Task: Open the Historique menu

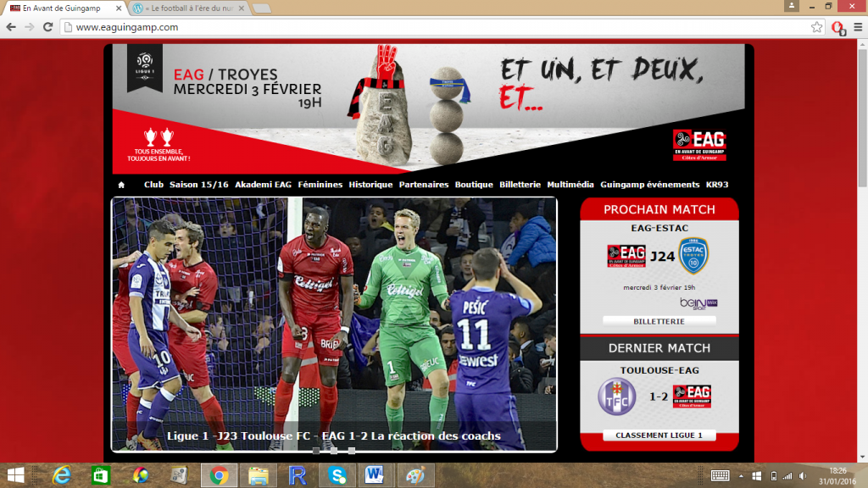Action: click(x=370, y=185)
